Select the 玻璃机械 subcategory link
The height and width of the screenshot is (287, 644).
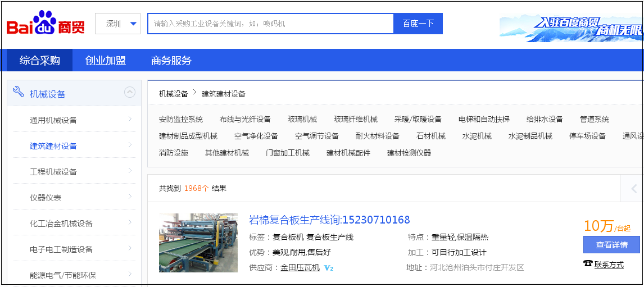click(302, 119)
